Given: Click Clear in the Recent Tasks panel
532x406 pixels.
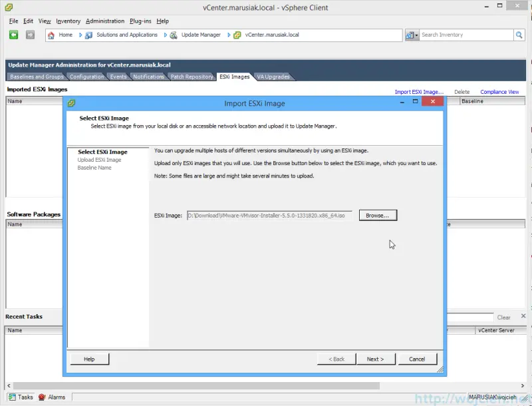Looking at the screenshot, I should click(504, 317).
